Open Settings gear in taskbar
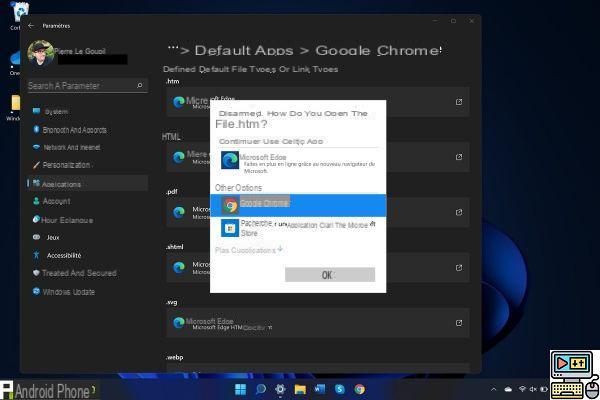Image resolution: width=600 pixels, height=400 pixels. coord(280,389)
